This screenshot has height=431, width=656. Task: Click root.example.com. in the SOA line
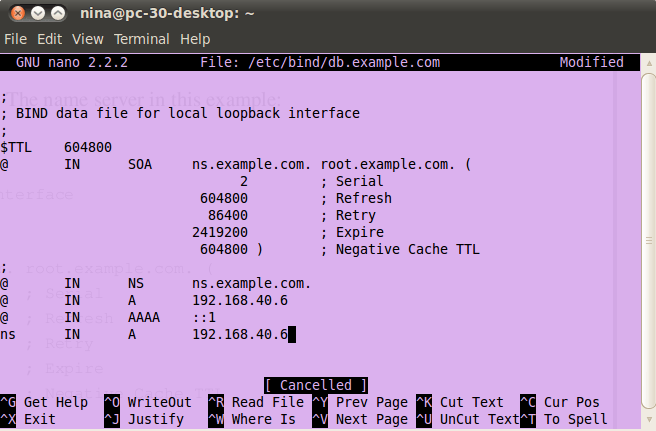pos(388,164)
